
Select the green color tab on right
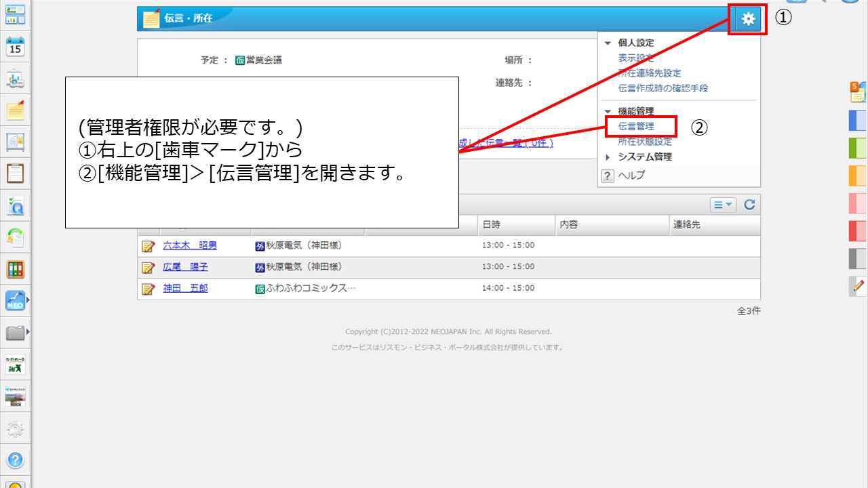pos(858,147)
